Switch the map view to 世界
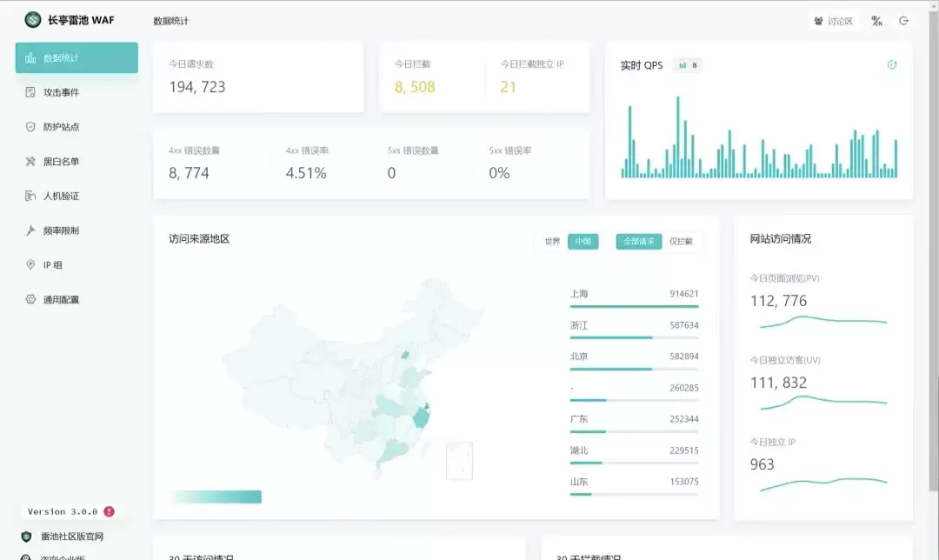Screen dimensions: 939x560 [552, 242]
